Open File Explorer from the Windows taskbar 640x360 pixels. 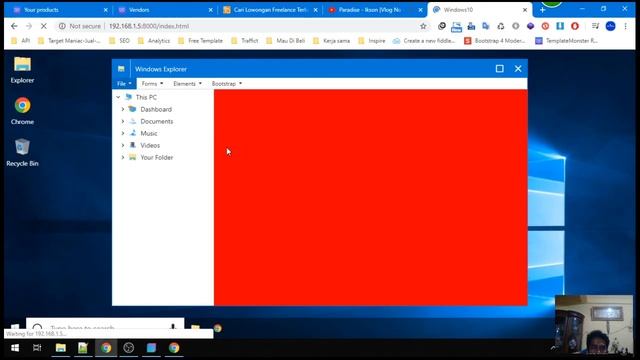coord(61,348)
